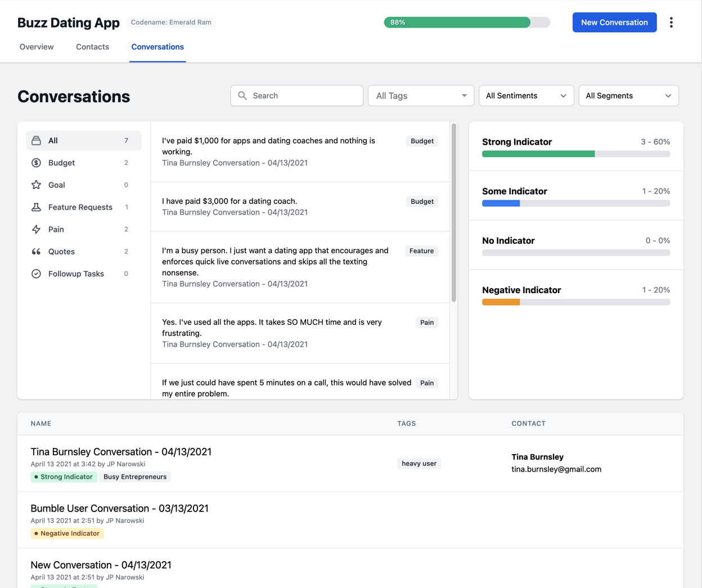Viewport: 702px width, 588px height.
Task: Open the three-dot more options menu
Action: [671, 23]
